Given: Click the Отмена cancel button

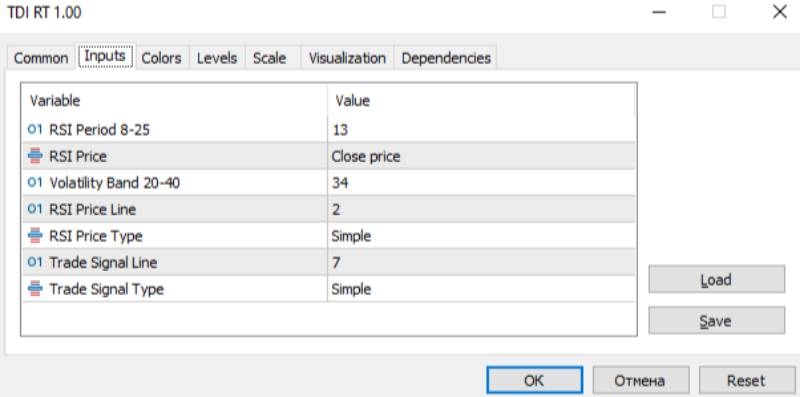Looking at the screenshot, I should 640,380.
